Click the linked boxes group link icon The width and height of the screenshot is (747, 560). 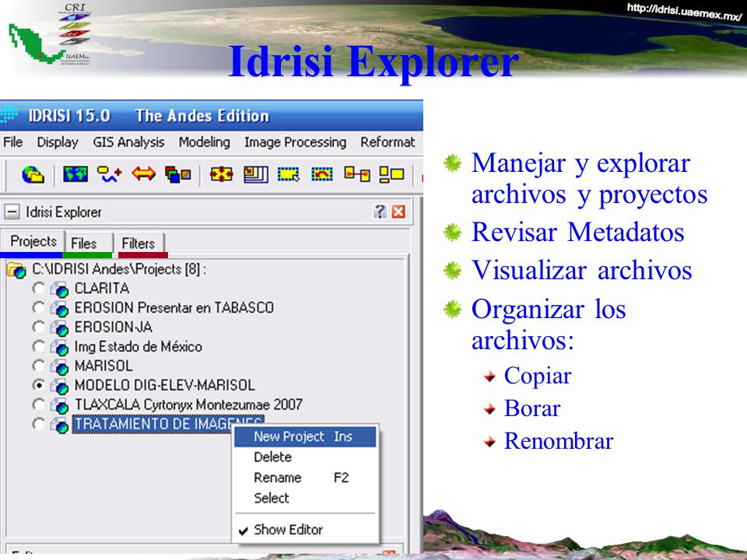(x=357, y=174)
